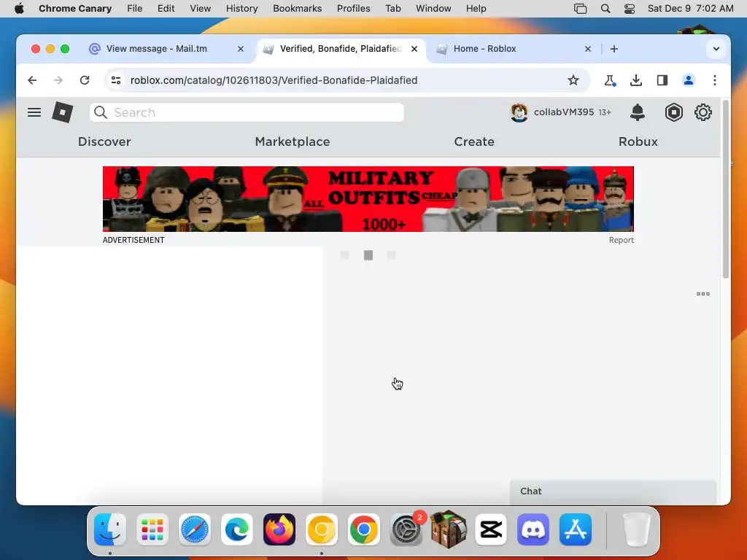Open the Marketplace section
Screen dimensions: 747x560
(293, 141)
